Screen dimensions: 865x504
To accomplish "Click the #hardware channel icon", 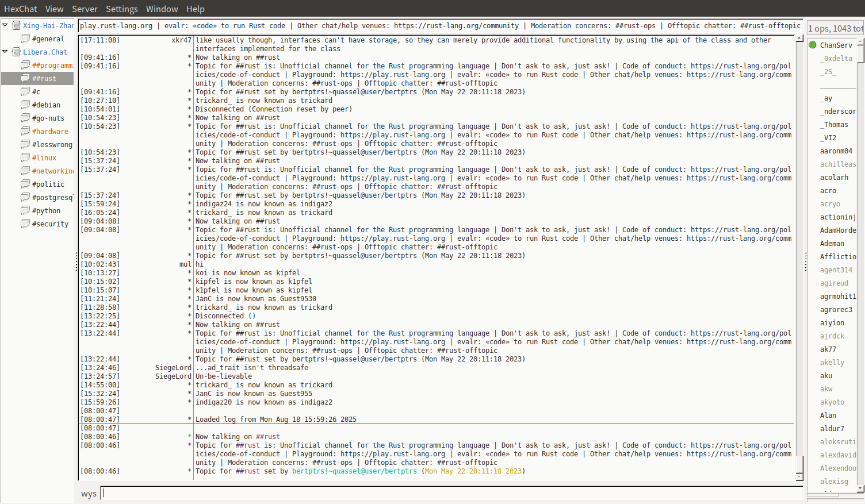I will 25,131.
